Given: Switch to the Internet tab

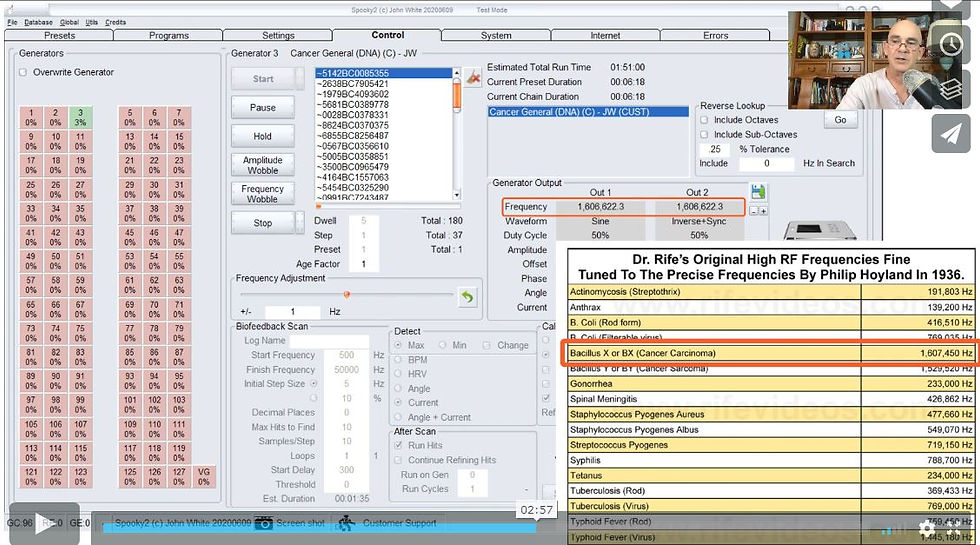Looking at the screenshot, I should (x=606, y=36).
